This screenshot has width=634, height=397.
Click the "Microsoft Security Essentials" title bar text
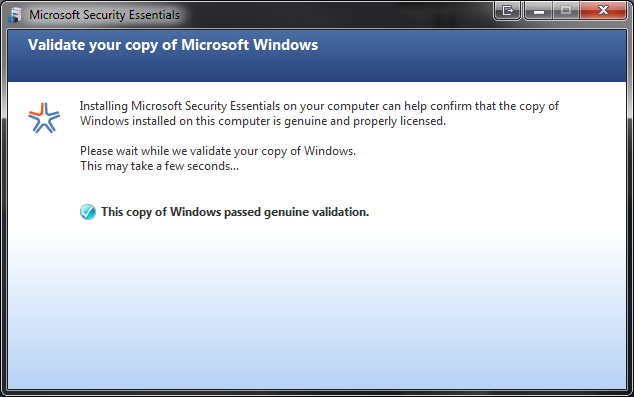[x=104, y=15]
